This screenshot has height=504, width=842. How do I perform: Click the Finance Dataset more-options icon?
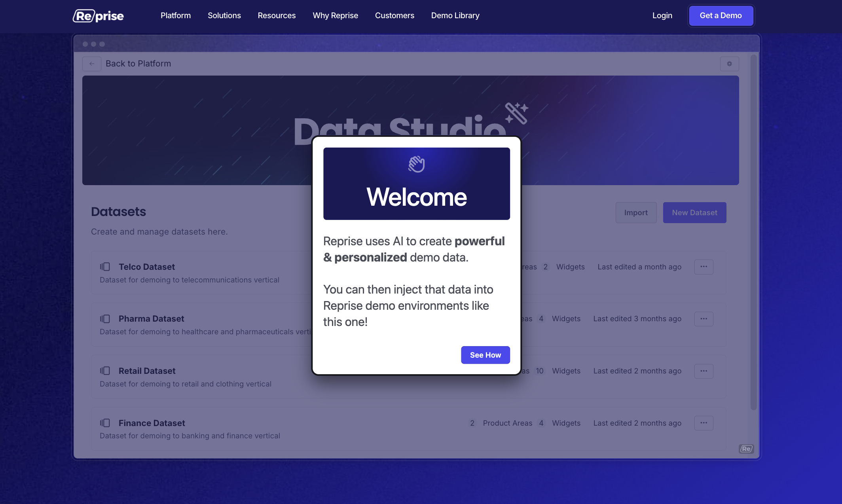pos(704,423)
